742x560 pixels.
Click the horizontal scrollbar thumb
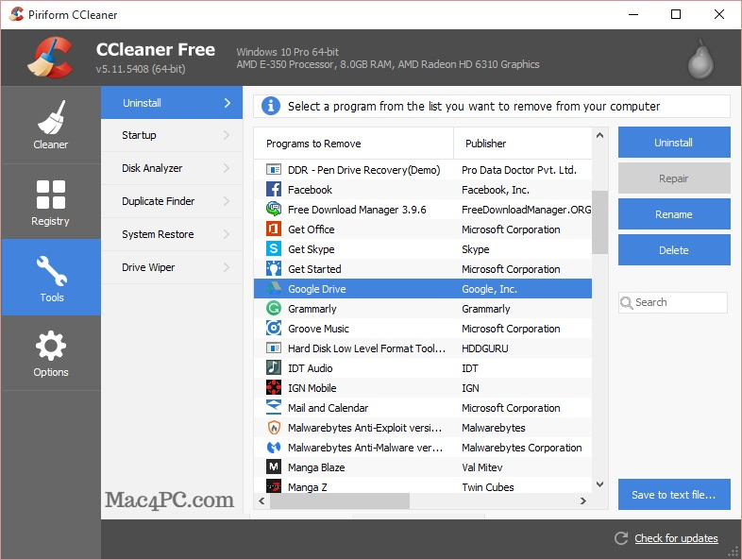[x=340, y=501]
